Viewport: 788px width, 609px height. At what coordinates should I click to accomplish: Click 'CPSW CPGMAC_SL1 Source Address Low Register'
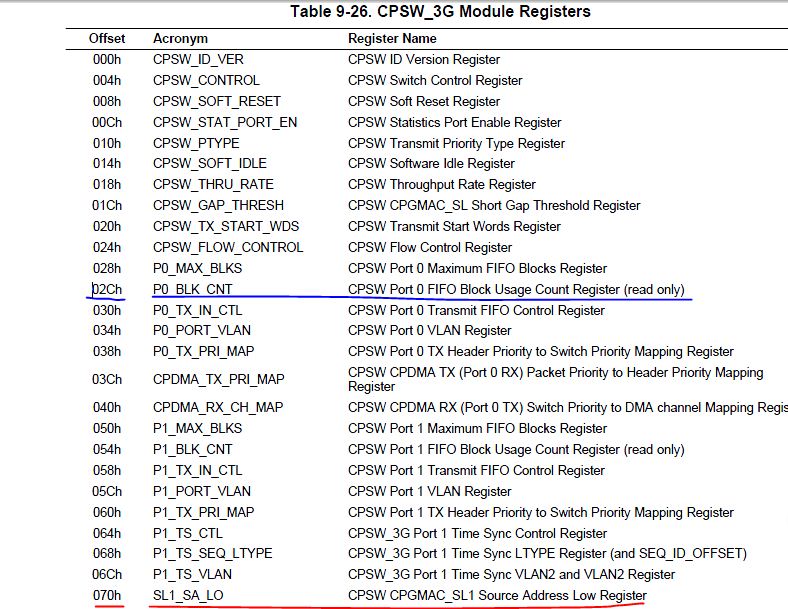click(497, 596)
